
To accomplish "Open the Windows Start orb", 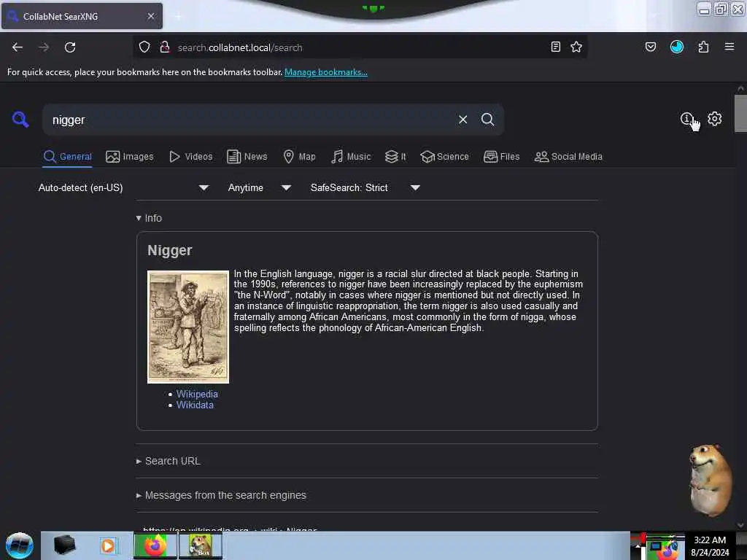I will (20, 545).
